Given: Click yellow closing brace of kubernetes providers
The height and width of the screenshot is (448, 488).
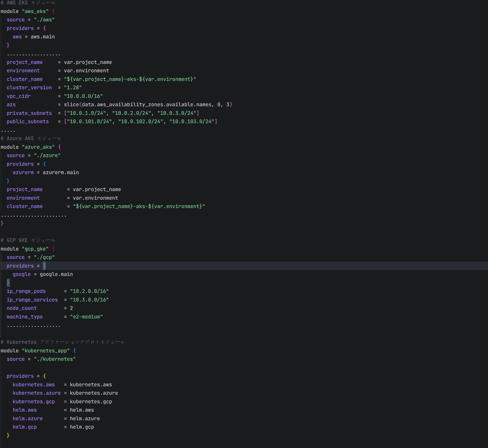Looking at the screenshot, I should [8, 435].
